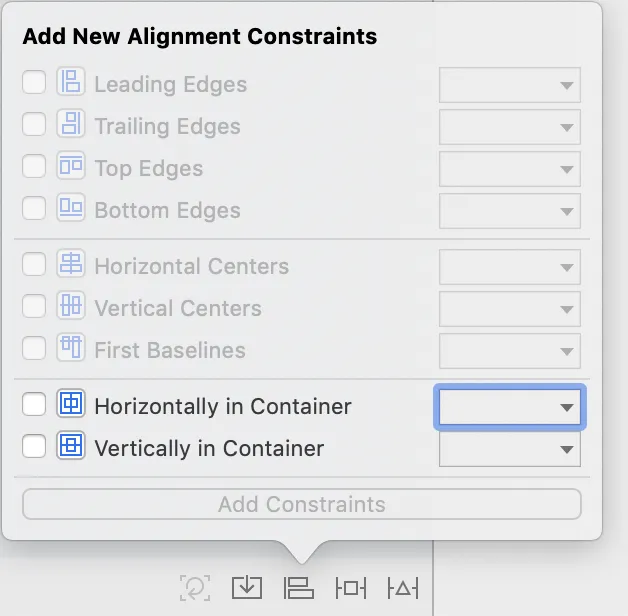
Task: Toggle the Top Edges checkbox
Action: pos(34,167)
